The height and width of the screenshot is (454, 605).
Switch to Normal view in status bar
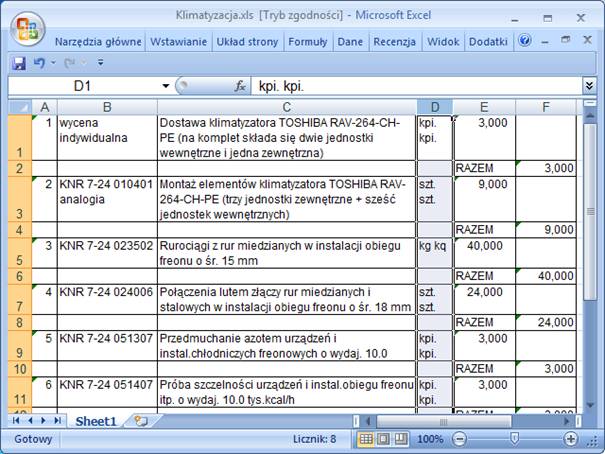tap(367, 439)
